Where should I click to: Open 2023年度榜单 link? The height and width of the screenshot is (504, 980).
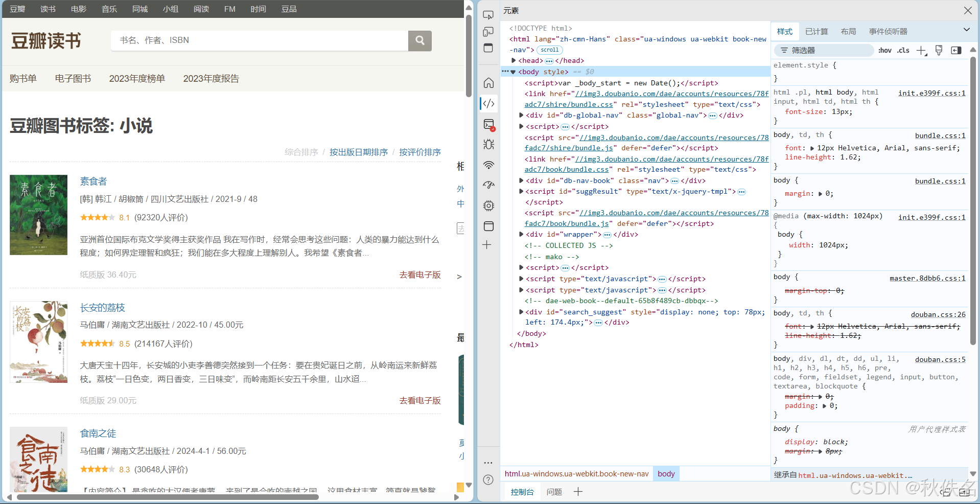(x=137, y=79)
